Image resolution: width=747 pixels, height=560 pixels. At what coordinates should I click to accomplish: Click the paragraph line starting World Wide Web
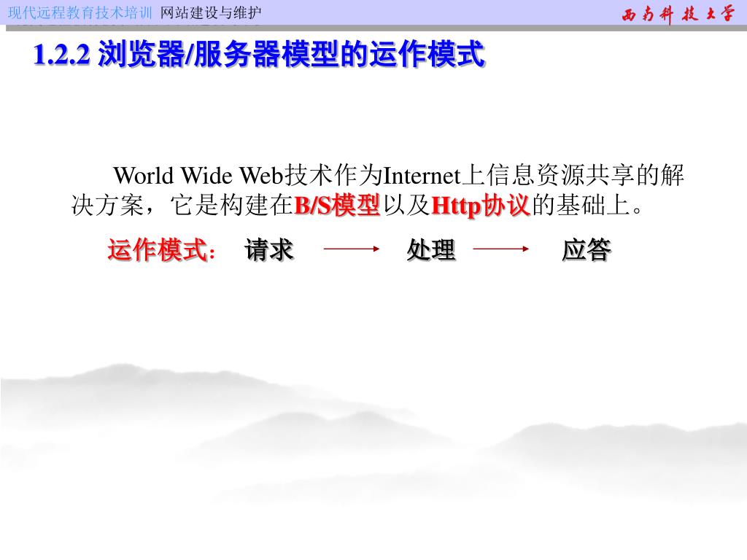pos(399,175)
